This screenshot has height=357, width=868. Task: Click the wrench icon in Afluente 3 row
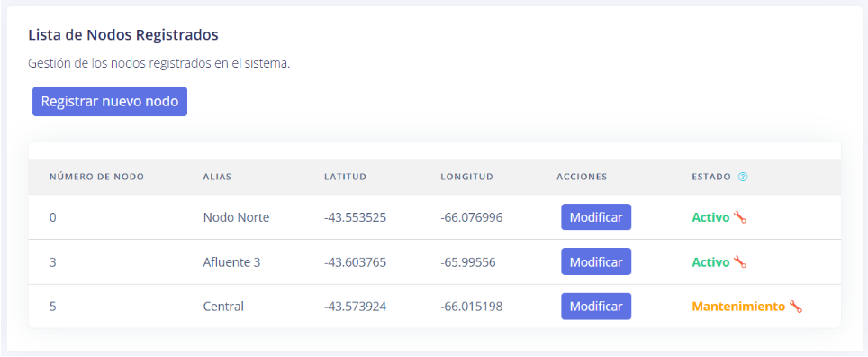pyautogui.click(x=739, y=261)
